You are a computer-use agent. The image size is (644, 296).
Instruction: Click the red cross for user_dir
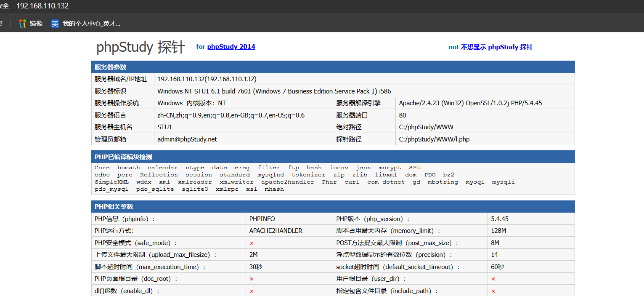[493, 279]
